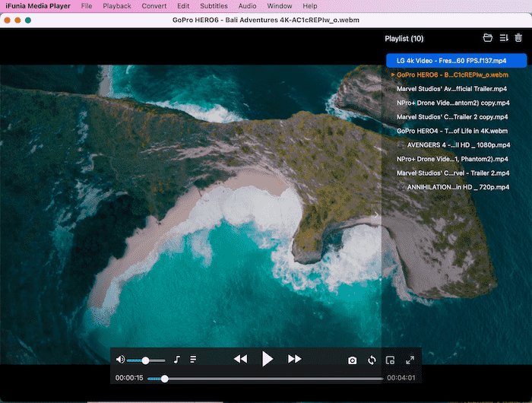The image size is (532, 403).
Task: Open the Subtitles menu
Action: tap(214, 5)
